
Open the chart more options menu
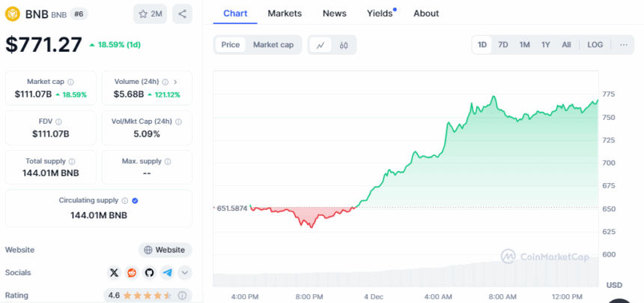[624, 45]
